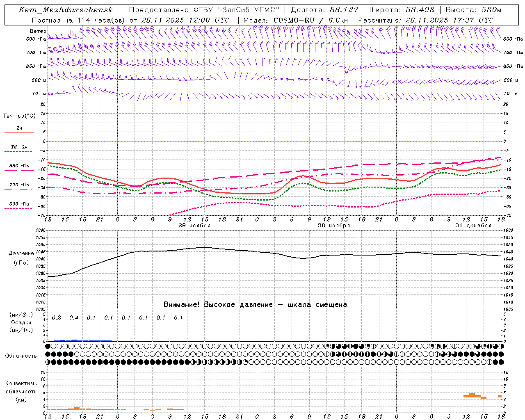The height and width of the screenshot is (420, 525).
Task: Click the Kem_Mezhdurechensk station title
Action: click(66, 10)
